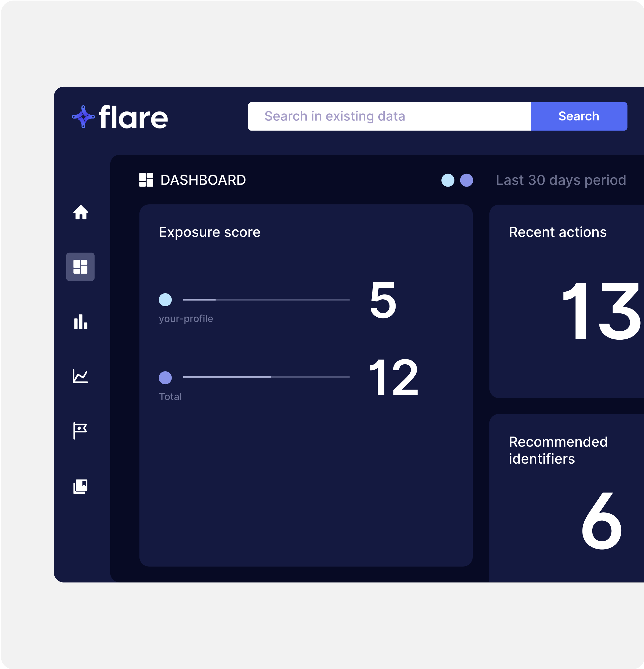Select the Dashboard grid sidebar icon

pyautogui.click(x=80, y=267)
